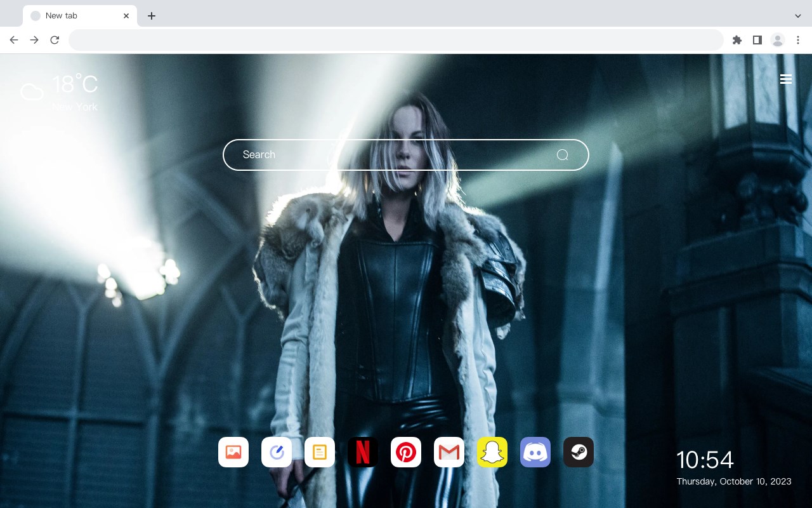Toggle the browser side panel

[x=757, y=40]
